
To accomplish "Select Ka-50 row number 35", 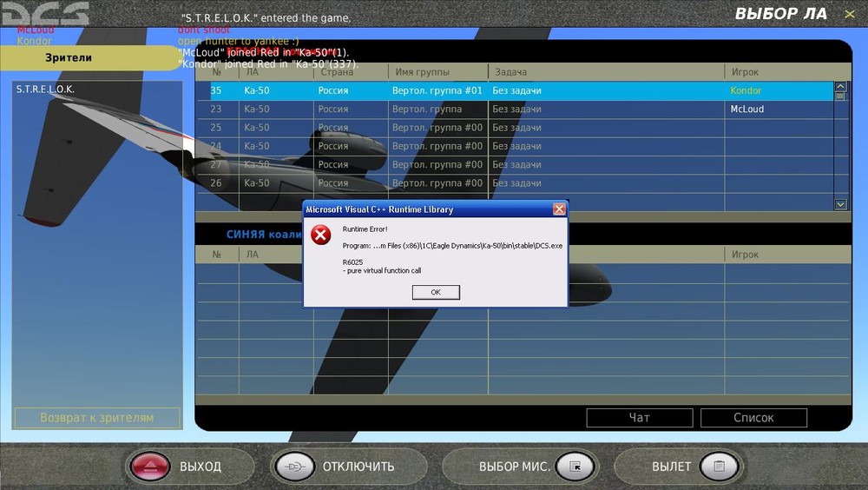I will [x=515, y=90].
